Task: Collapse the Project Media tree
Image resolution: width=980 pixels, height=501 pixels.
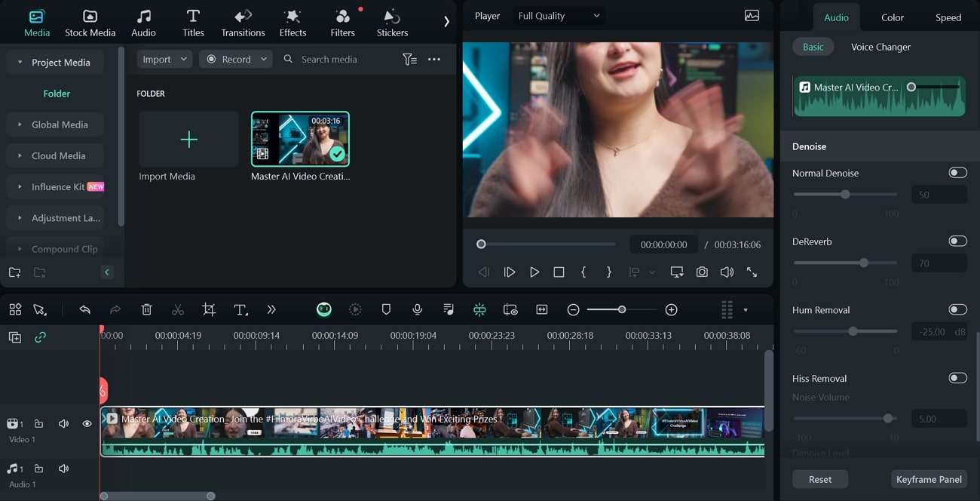Action: click(x=20, y=63)
